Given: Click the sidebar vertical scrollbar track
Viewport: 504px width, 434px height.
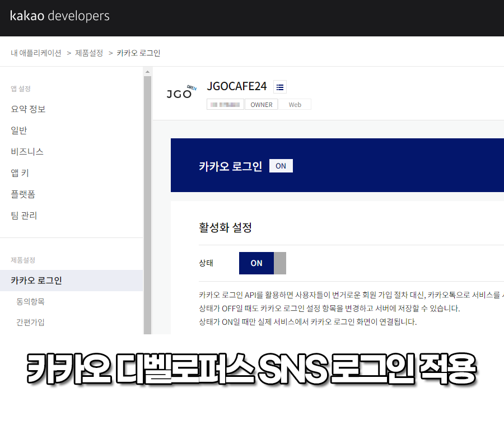Looking at the screenshot, I should click(x=147, y=205).
